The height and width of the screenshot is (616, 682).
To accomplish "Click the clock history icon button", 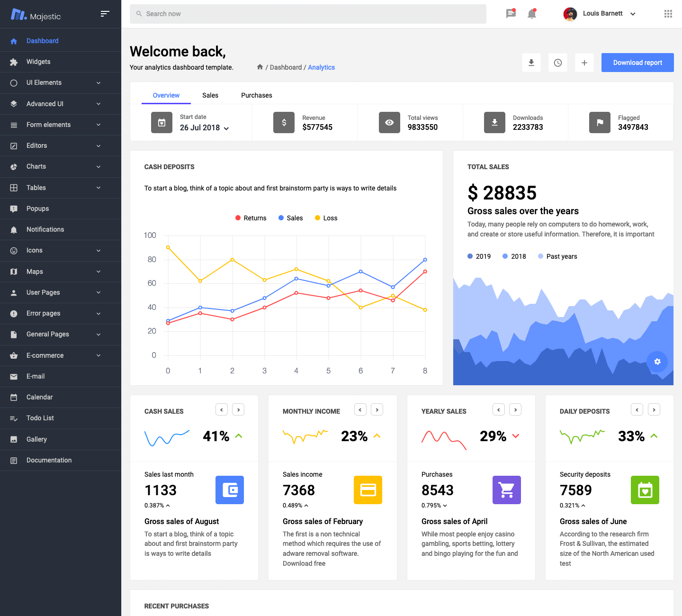I will click(558, 63).
